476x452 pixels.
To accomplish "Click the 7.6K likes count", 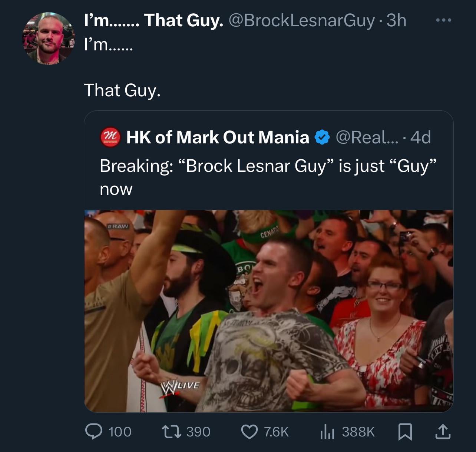I will click(276, 432).
